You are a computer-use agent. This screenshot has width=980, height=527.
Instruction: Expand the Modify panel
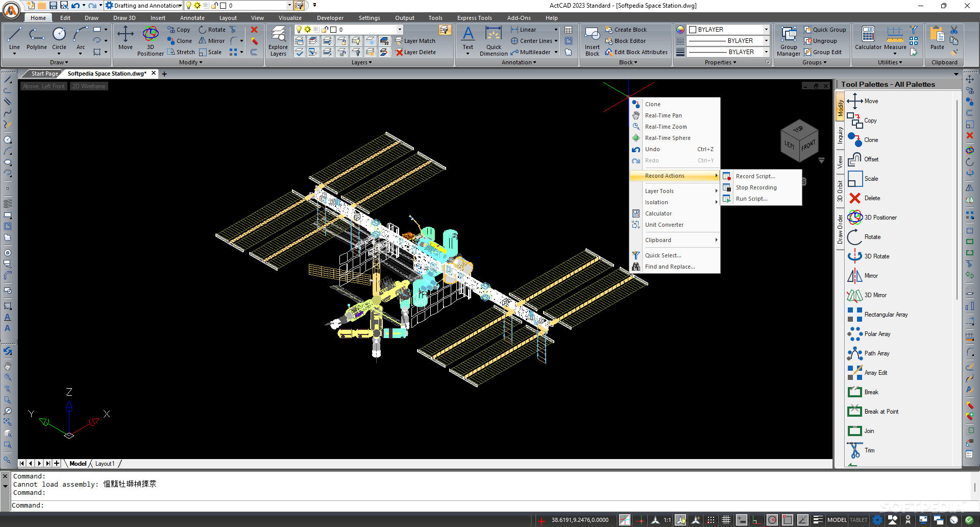(x=190, y=62)
